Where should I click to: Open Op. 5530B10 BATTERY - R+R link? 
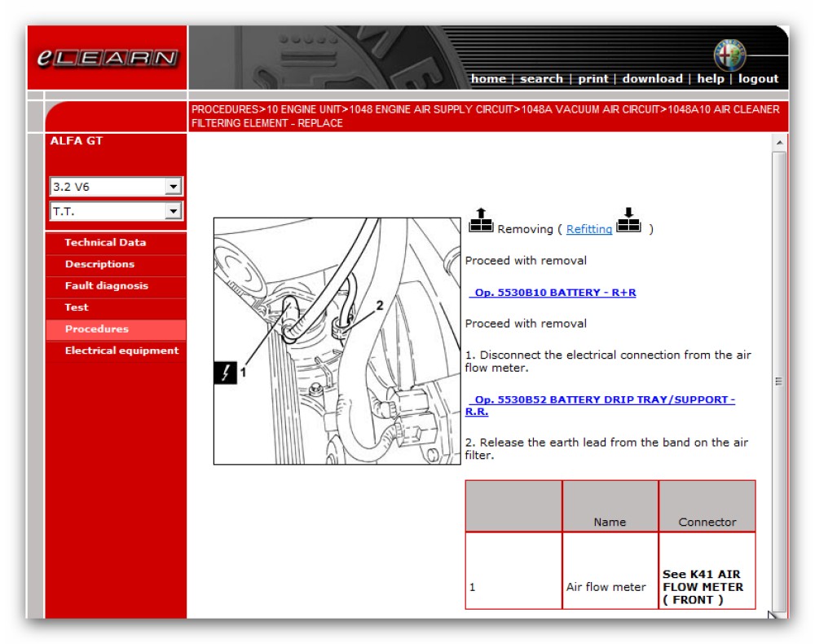(x=555, y=293)
